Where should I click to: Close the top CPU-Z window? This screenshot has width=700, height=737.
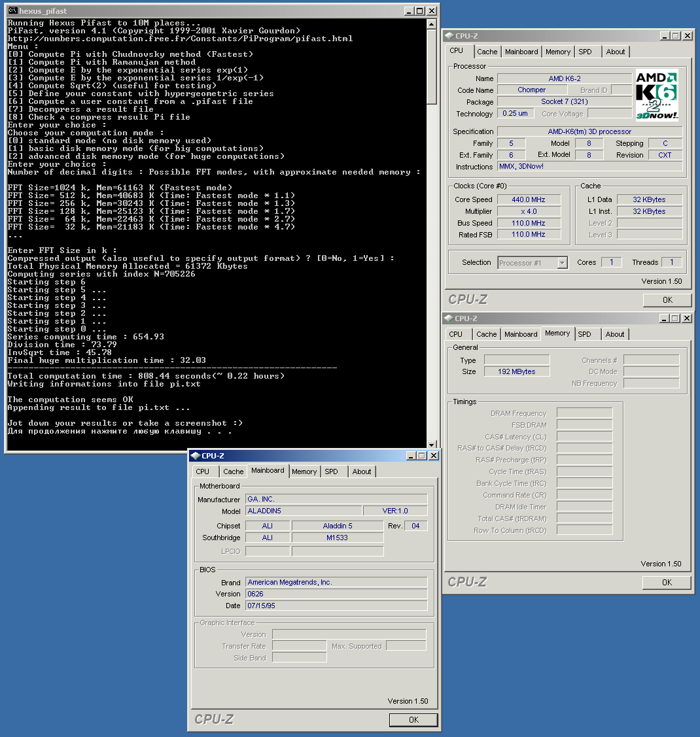(x=688, y=36)
